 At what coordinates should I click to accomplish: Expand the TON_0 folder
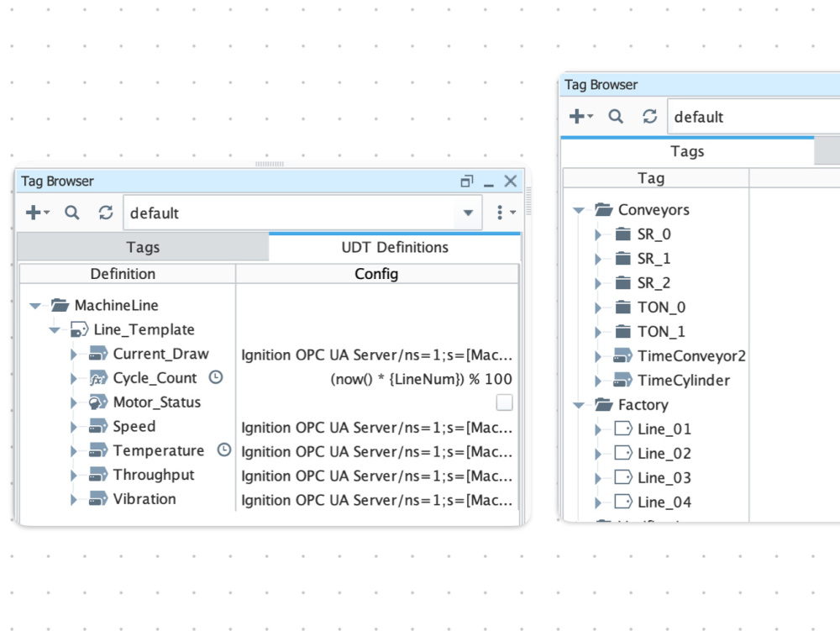tap(598, 308)
